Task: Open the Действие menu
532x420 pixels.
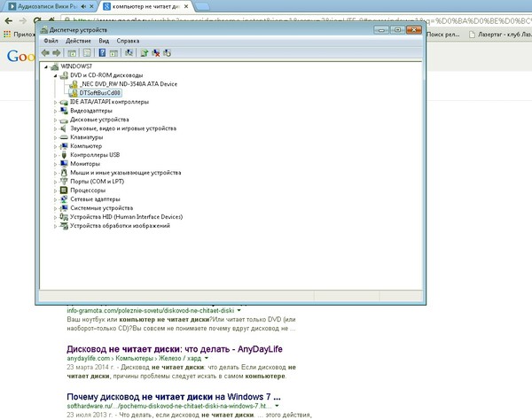Action: pos(78,41)
